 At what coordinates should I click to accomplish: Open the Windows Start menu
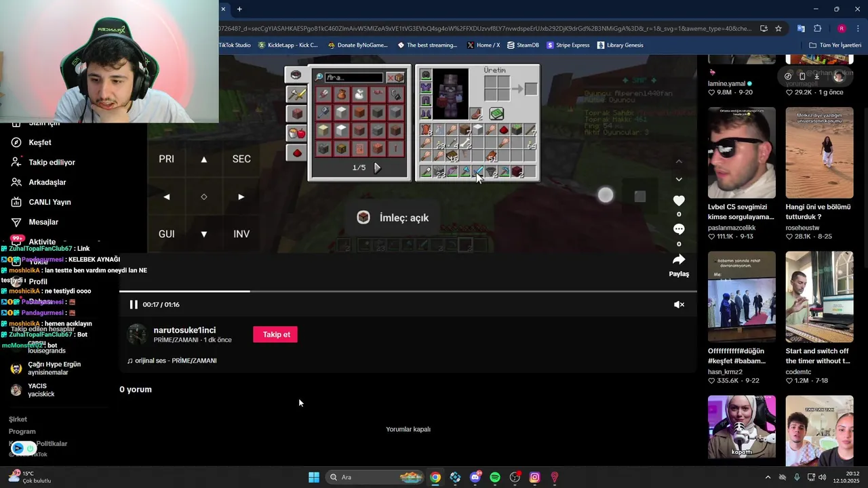pos(314,477)
